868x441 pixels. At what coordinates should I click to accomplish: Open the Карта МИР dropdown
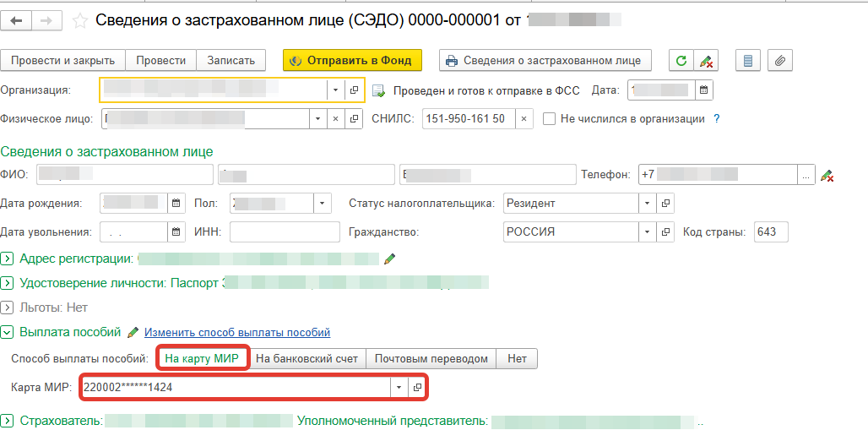399,387
